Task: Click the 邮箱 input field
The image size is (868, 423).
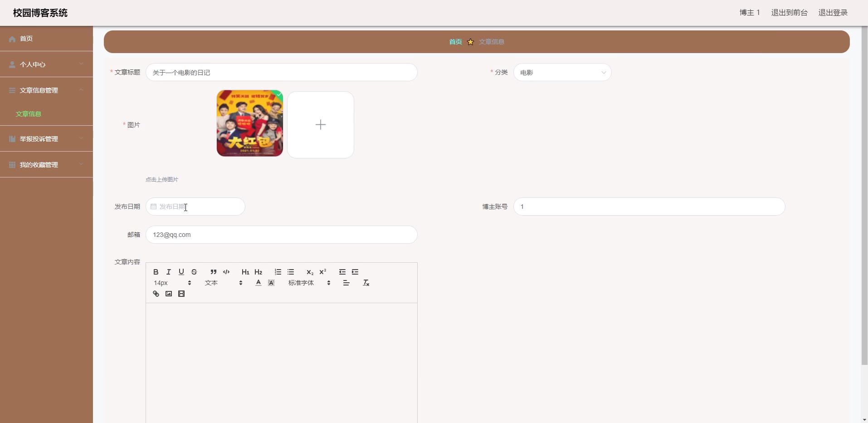Action: click(x=281, y=235)
